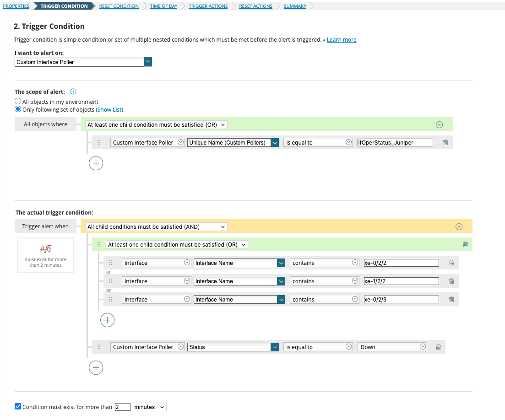This screenshot has height=420, width=505.
Task: Edit the xe-0/2/2 value field
Action: [x=401, y=263]
